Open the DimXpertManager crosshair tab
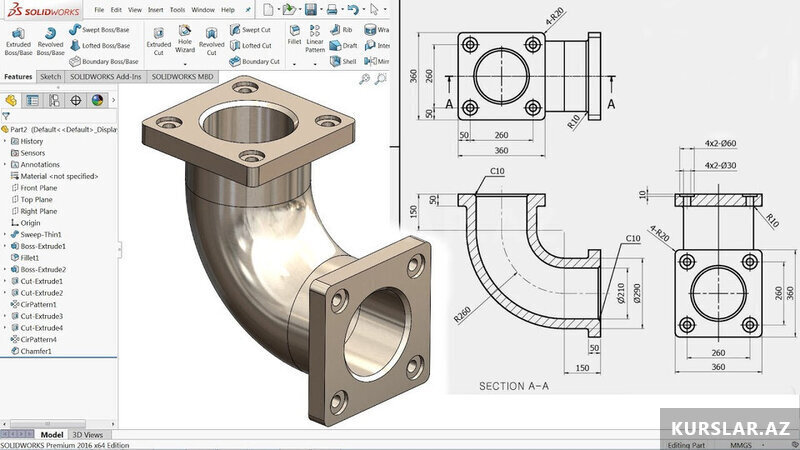This screenshot has width=800, height=450. [x=76, y=100]
